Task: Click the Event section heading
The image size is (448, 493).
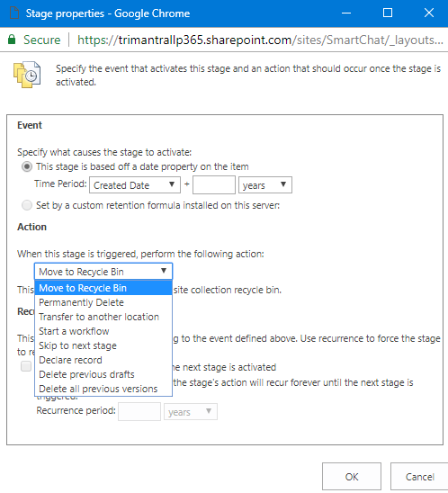Action: (x=30, y=125)
